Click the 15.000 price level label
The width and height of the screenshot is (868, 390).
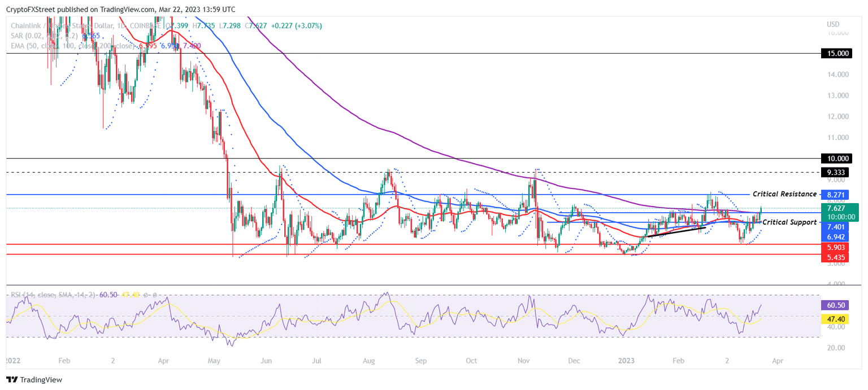tap(837, 53)
